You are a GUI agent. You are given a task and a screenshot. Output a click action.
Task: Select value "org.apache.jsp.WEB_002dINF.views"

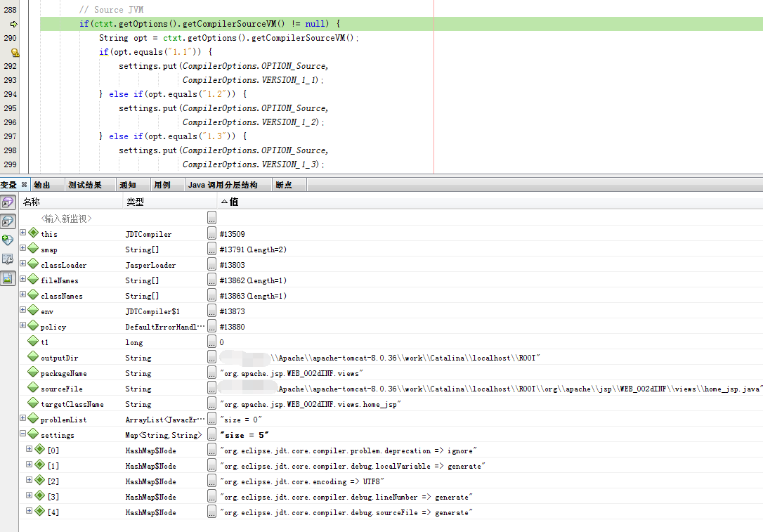pyautogui.click(x=292, y=373)
